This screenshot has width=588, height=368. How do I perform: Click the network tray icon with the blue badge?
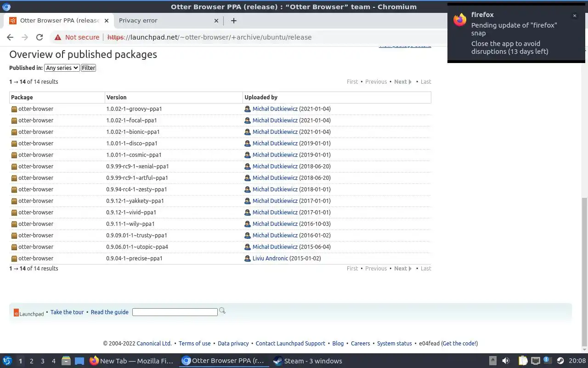click(x=547, y=360)
